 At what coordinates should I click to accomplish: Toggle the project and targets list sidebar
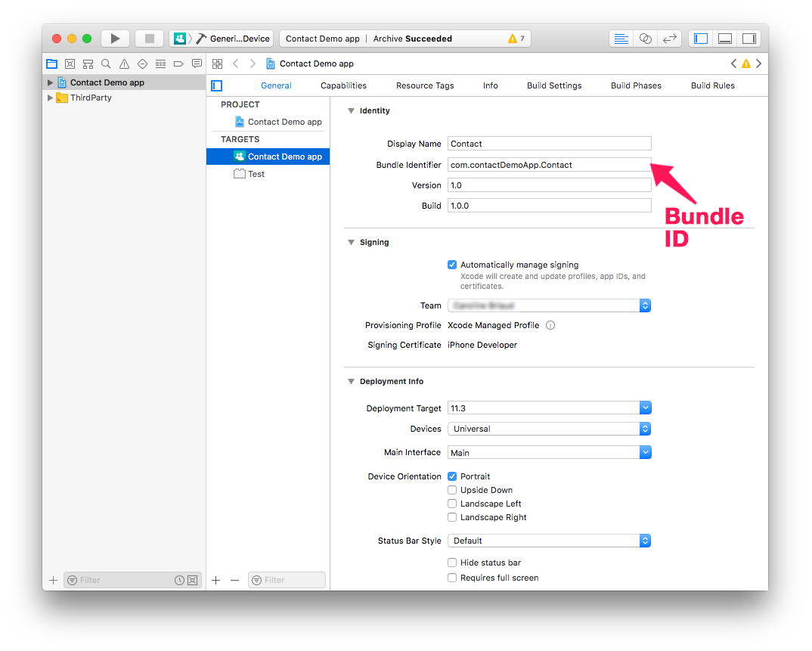pos(217,85)
